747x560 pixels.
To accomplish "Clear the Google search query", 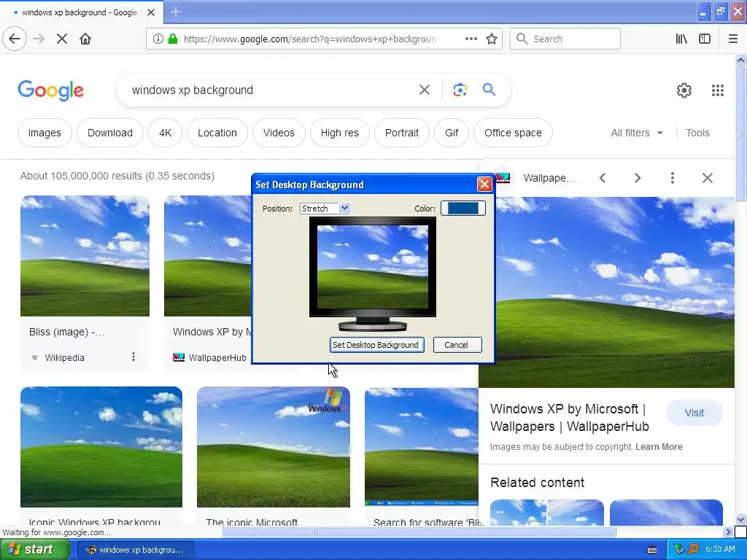I will click(425, 90).
